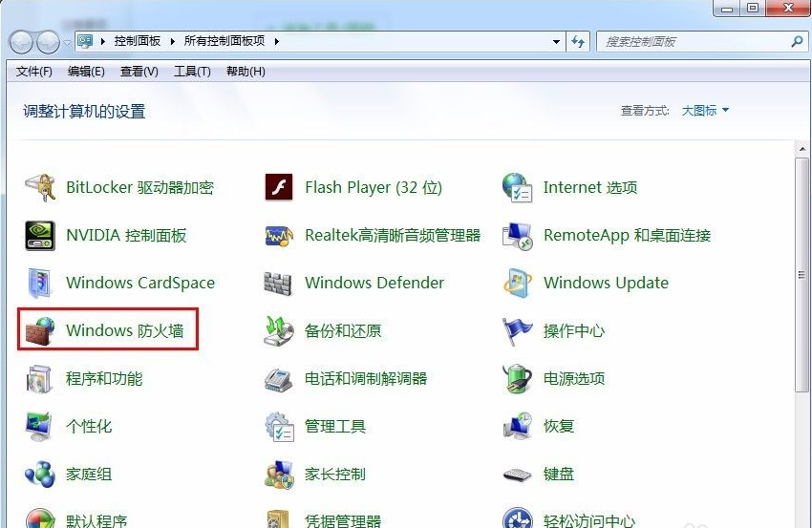
Task: Open the RemoteApp 和桌面连接 icon
Action: coord(517,236)
